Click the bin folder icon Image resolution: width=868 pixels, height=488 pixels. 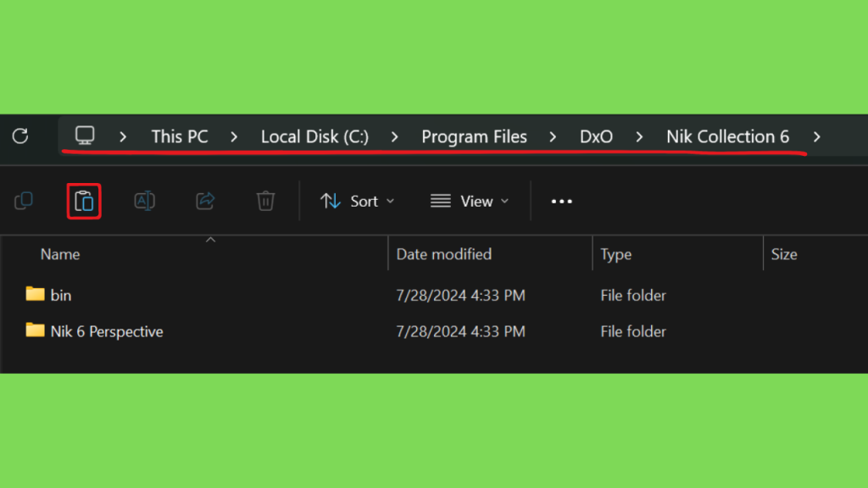(35, 294)
